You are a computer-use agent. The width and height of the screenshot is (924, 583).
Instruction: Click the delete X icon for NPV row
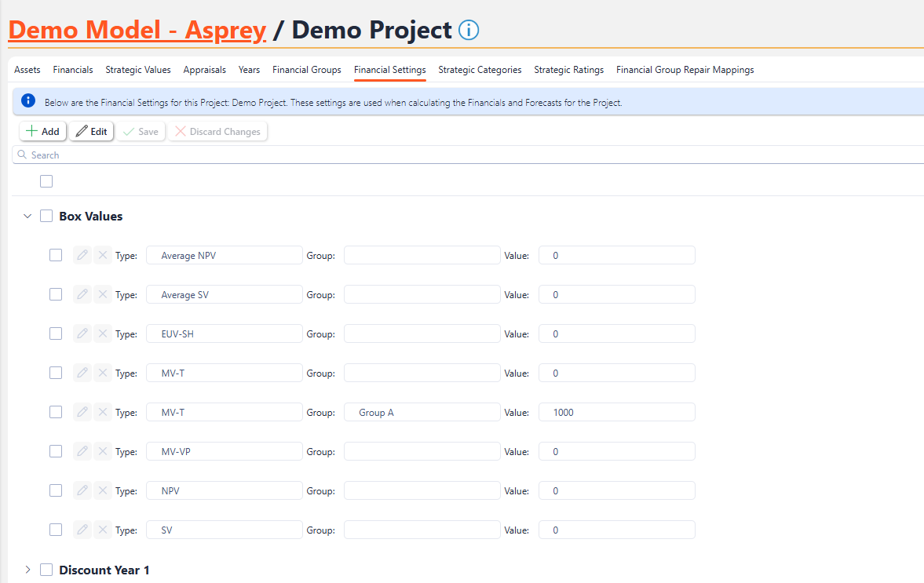pyautogui.click(x=102, y=490)
